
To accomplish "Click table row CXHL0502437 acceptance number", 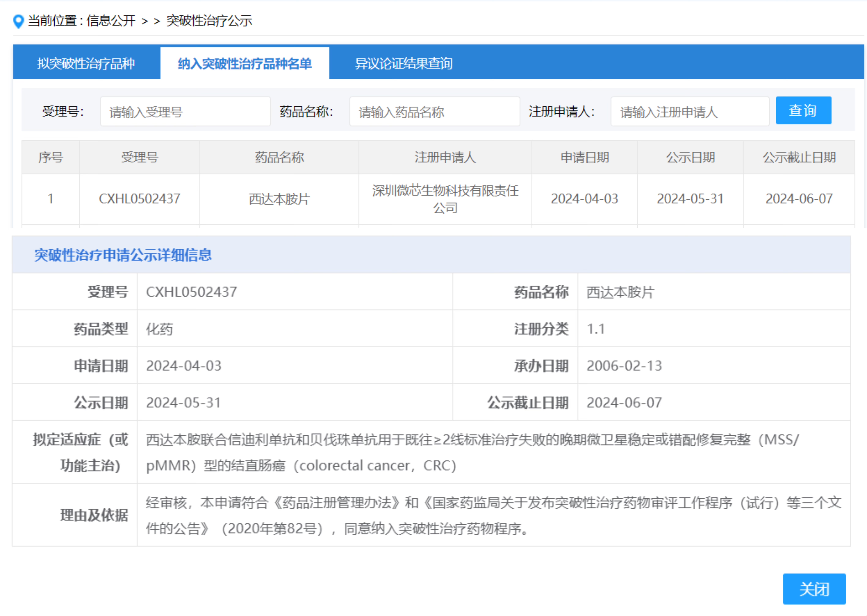I will [x=139, y=199].
